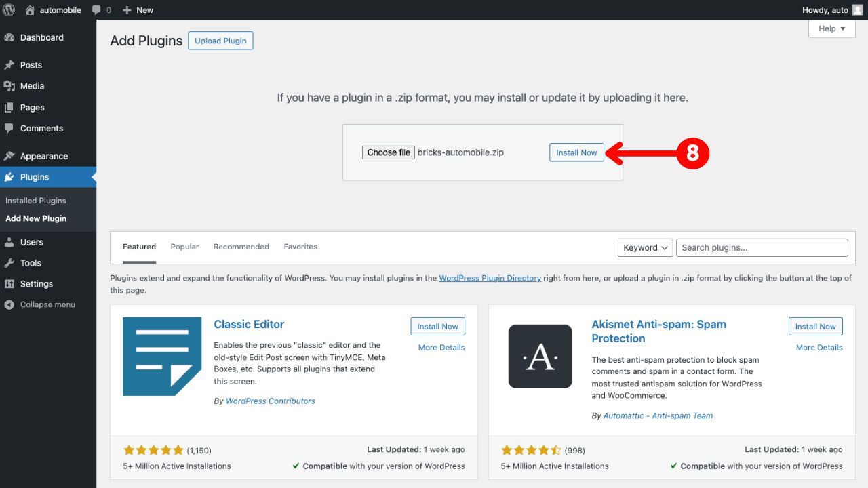Open the Automattic - Anti-spam Team link
Screen dimensions: 868x488
pos(658,415)
